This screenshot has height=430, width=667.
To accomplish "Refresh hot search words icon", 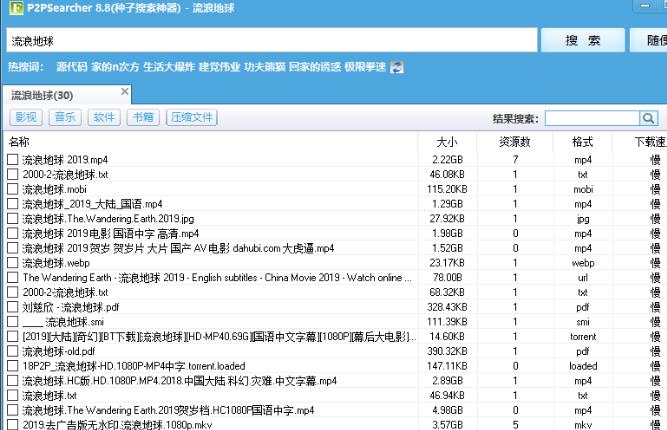I will 396,67.
